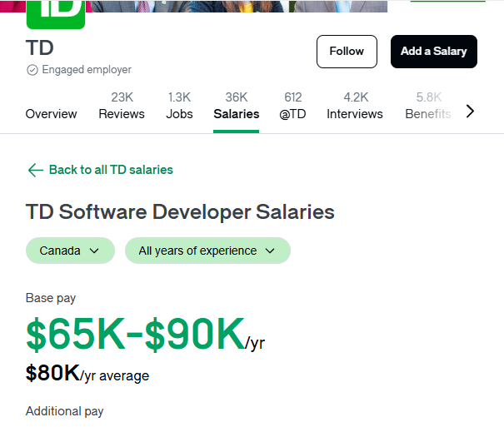Viewport: 504px width, 427px height.
Task: Click the Engaged employer checkmark icon
Action: pyautogui.click(x=32, y=70)
